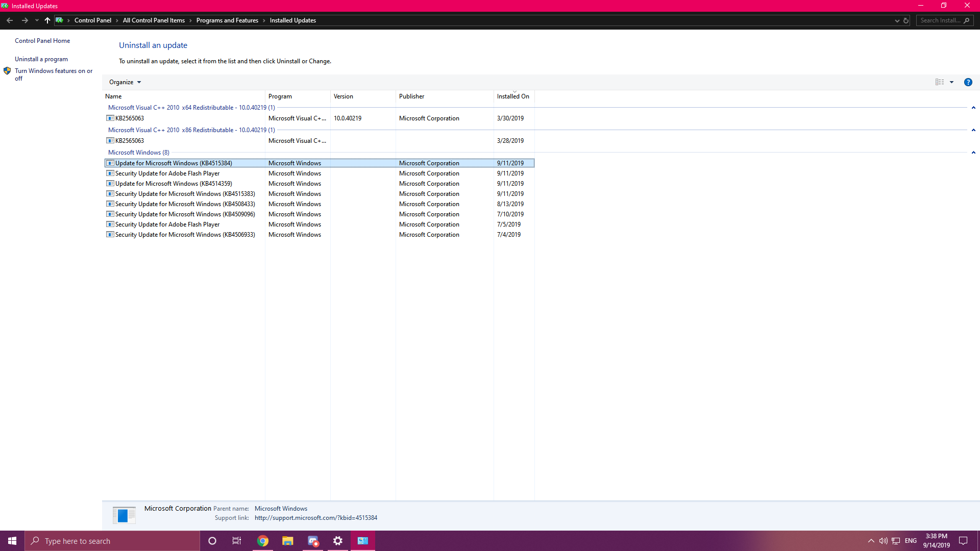The image size is (980, 551).
Task: Click the volume icon in system tray
Action: click(883, 541)
